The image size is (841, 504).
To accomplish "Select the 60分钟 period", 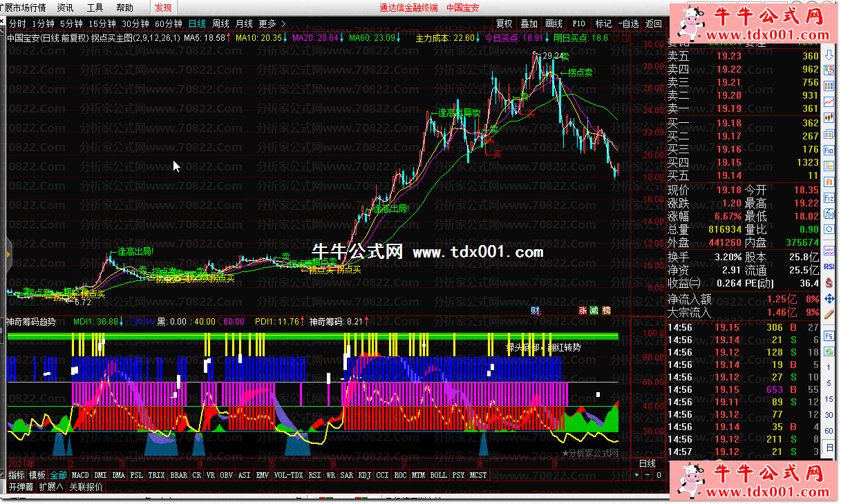I will click(x=169, y=23).
